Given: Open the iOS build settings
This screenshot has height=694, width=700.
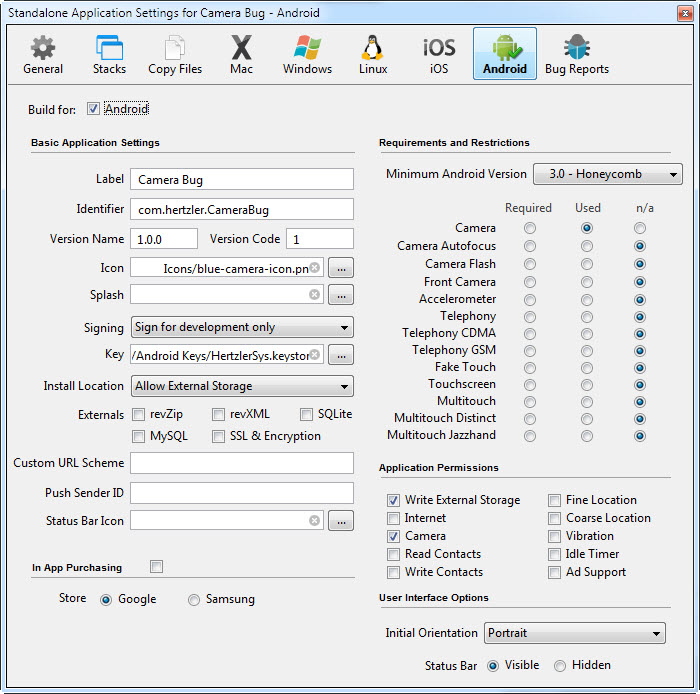Looking at the screenshot, I should [439, 54].
